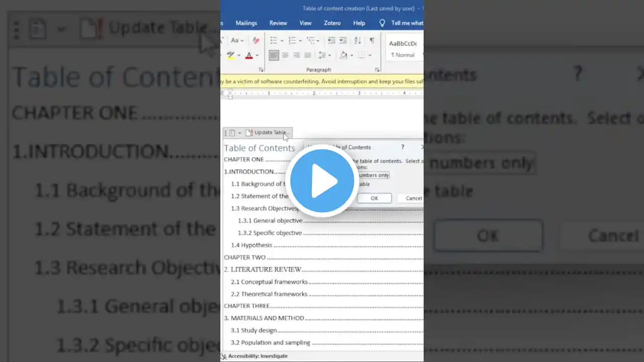Align text to the right
This screenshot has width=644, height=362.
296,55
